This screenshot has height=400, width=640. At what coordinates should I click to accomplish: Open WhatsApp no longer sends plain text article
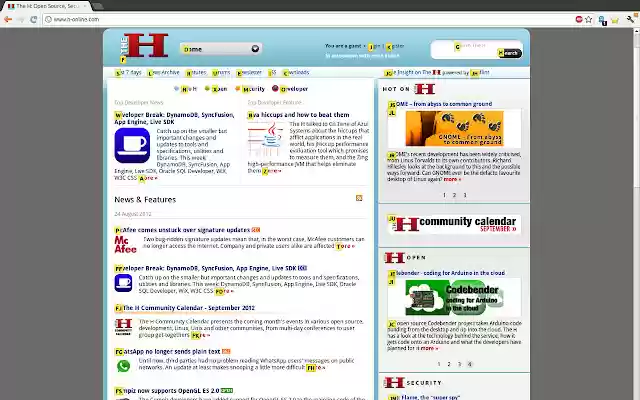click(168, 351)
